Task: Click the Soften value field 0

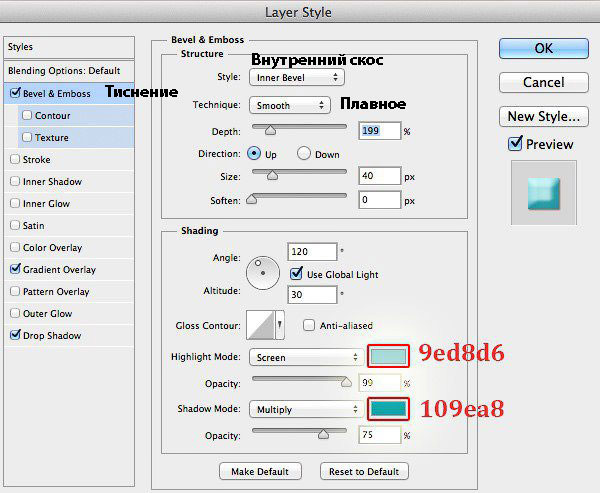Action: (380, 199)
